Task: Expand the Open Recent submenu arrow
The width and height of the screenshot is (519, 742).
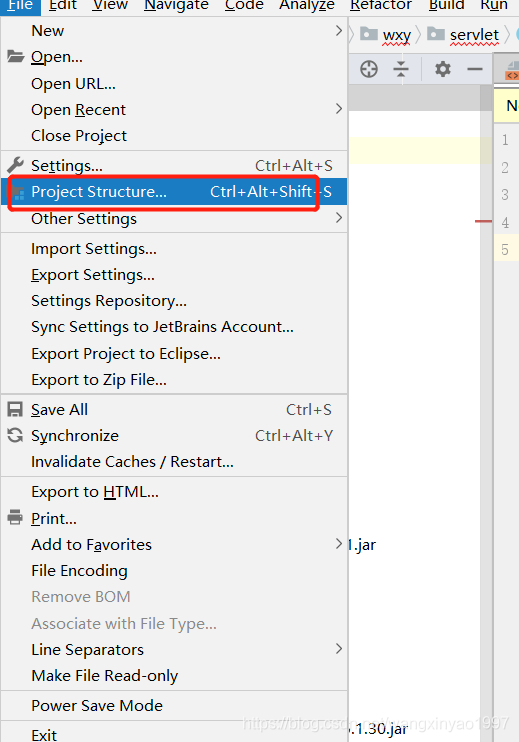Action: [339, 109]
